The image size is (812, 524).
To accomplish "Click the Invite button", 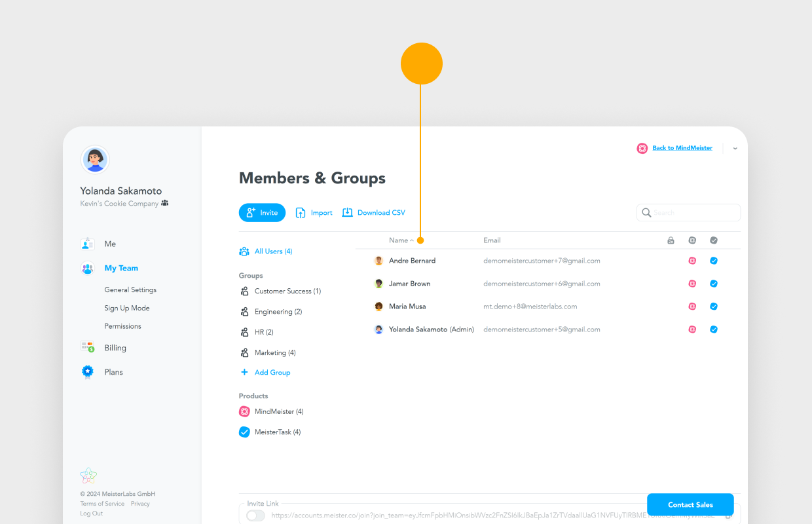I will pos(262,213).
